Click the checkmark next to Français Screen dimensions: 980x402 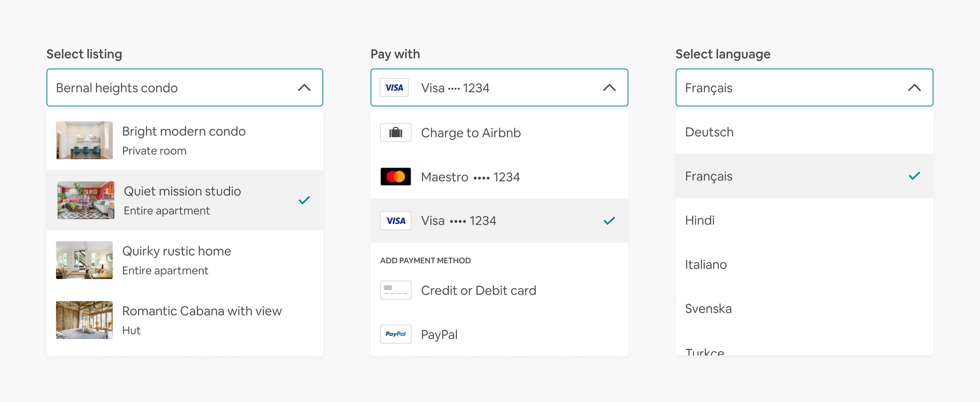click(914, 176)
